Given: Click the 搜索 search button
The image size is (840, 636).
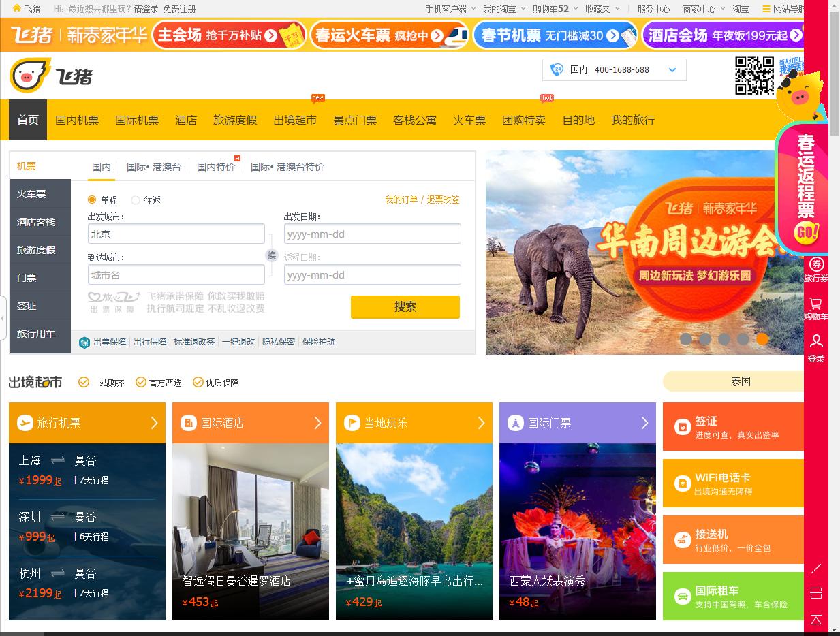Looking at the screenshot, I should [x=405, y=306].
